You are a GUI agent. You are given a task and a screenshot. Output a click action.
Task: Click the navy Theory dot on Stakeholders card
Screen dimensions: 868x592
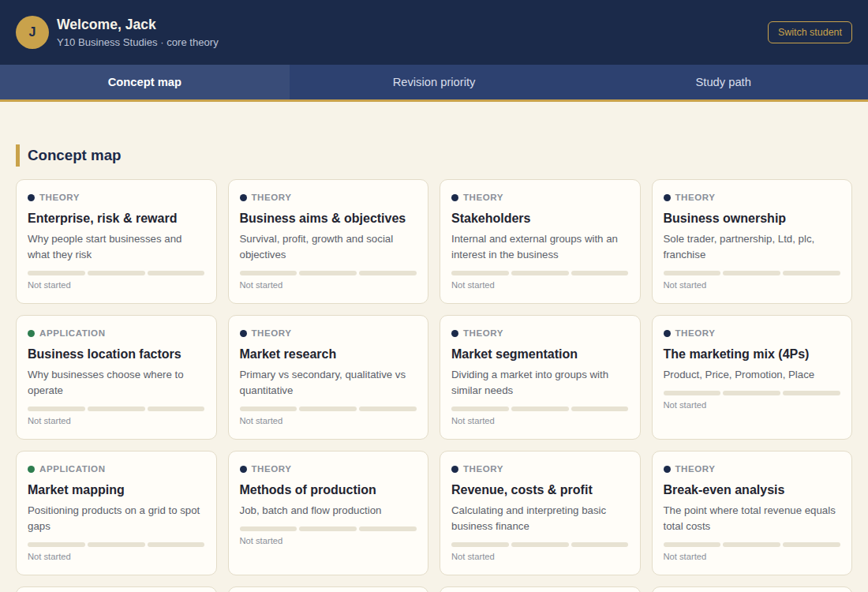point(455,197)
